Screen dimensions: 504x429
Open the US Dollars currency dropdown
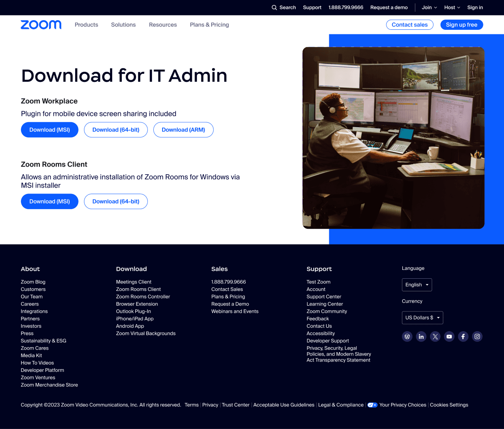pyautogui.click(x=423, y=318)
